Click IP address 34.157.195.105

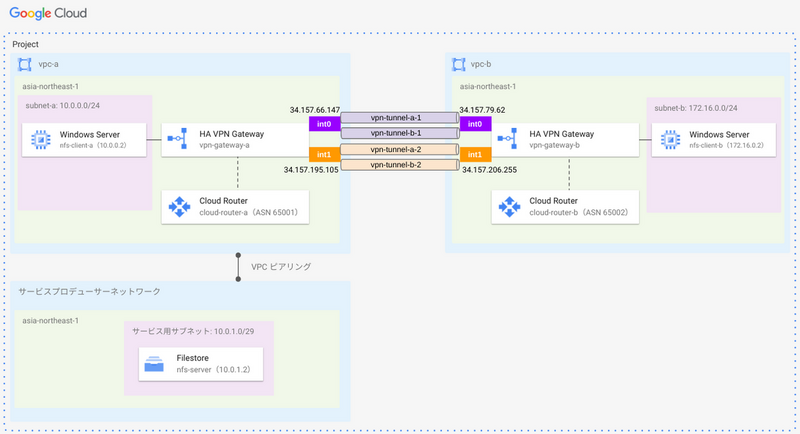click(x=311, y=170)
